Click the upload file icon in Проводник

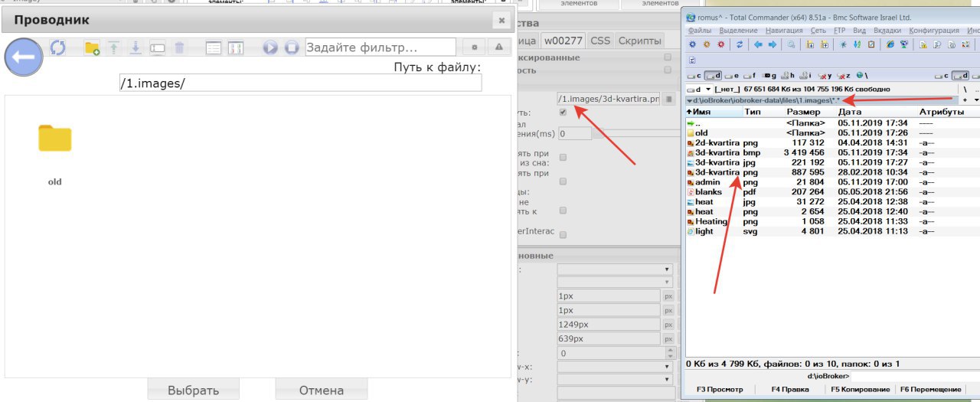[113, 47]
